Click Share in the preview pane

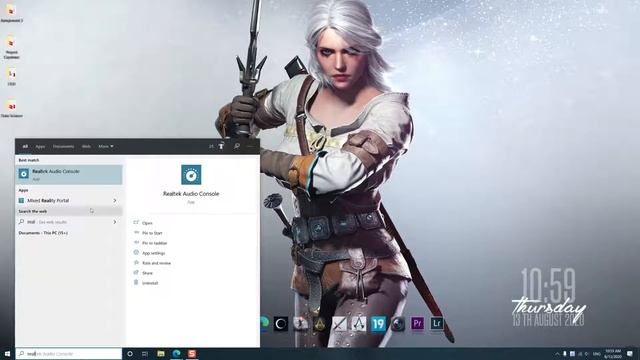147,273
